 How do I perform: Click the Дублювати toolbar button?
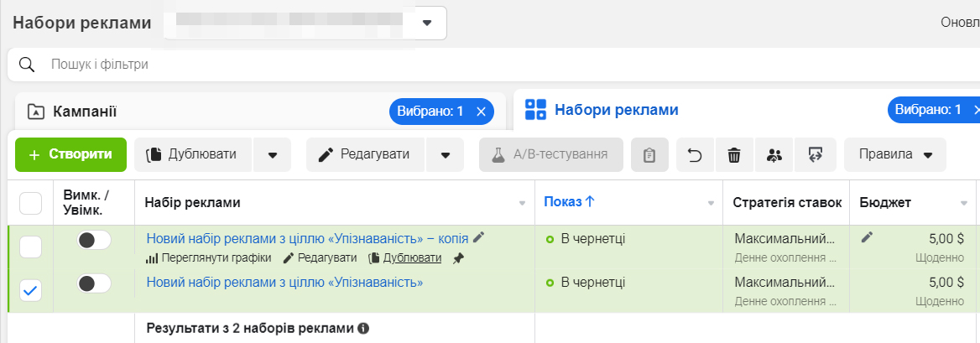pos(194,155)
